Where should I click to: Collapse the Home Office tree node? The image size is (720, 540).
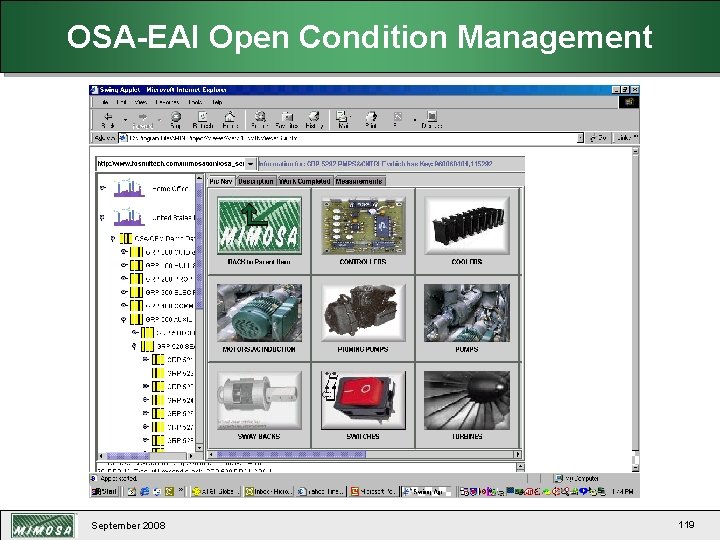(x=102, y=188)
